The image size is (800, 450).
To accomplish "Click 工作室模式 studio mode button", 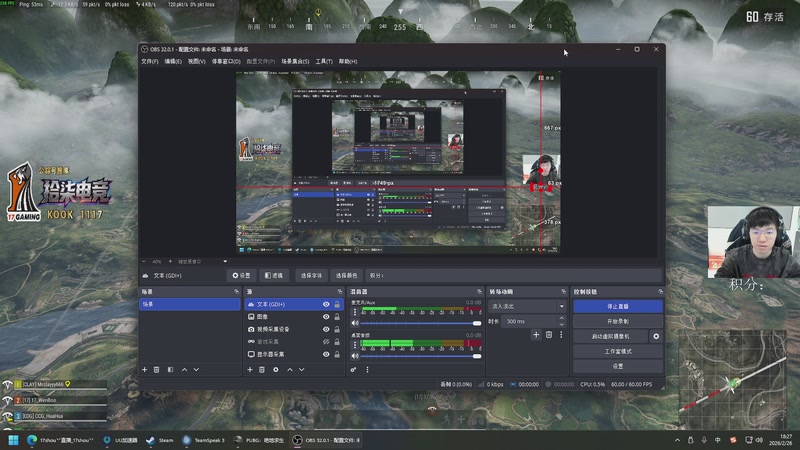I will [618, 351].
